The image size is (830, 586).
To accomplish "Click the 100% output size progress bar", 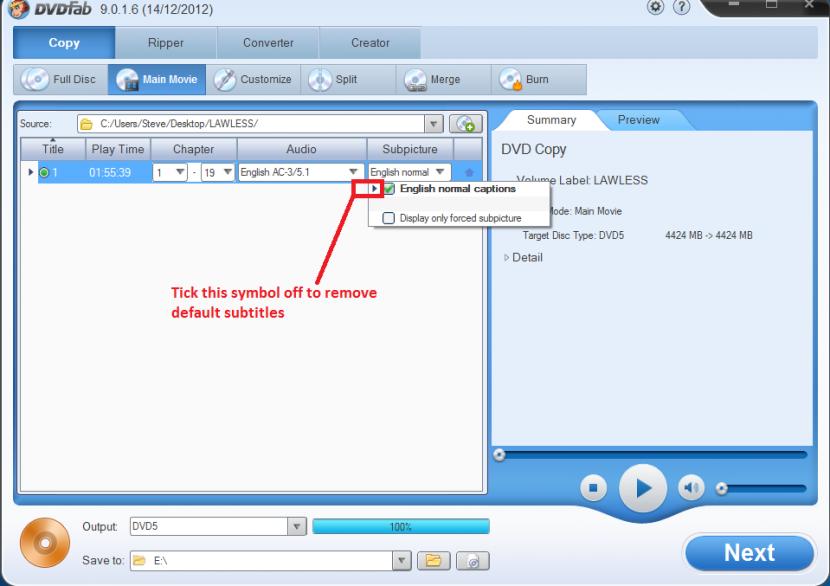I will pos(401,527).
